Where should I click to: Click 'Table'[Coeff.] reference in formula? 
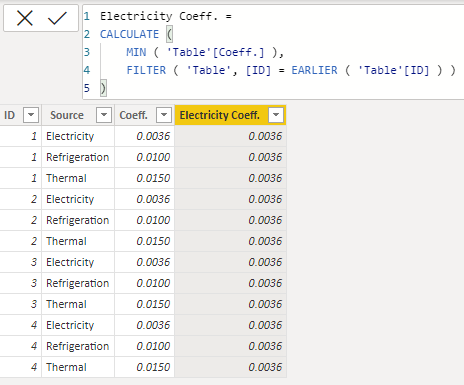215,52
